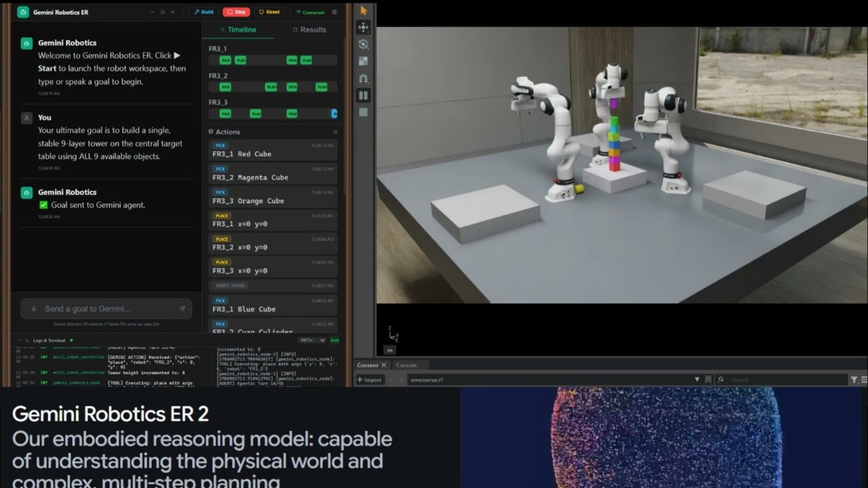Open the path history dropdown arrow
This screenshot has height=488, width=868.
[697, 380]
